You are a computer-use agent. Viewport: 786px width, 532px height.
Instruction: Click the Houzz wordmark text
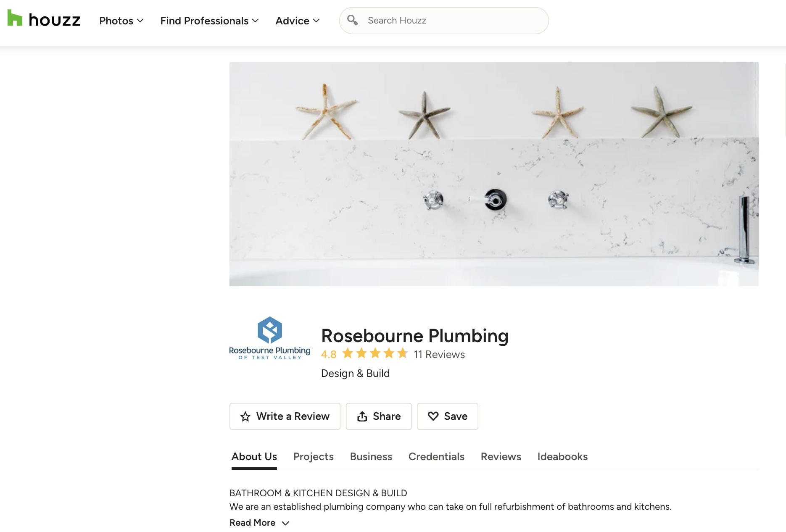[55, 20]
